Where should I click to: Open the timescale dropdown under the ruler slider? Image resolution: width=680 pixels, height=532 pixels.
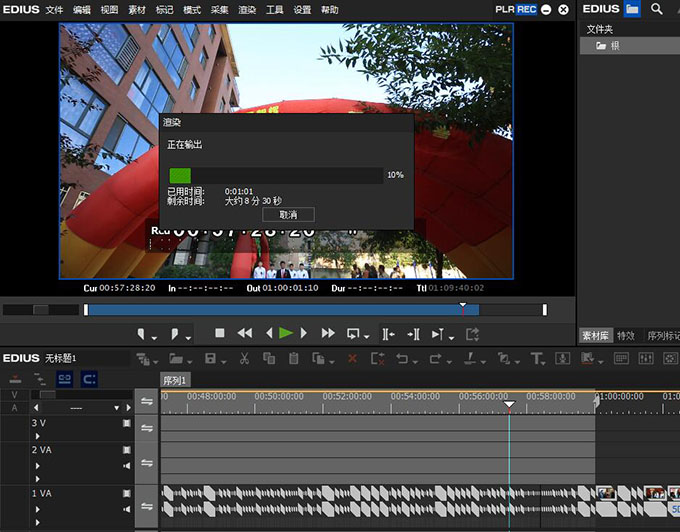[x=116, y=408]
